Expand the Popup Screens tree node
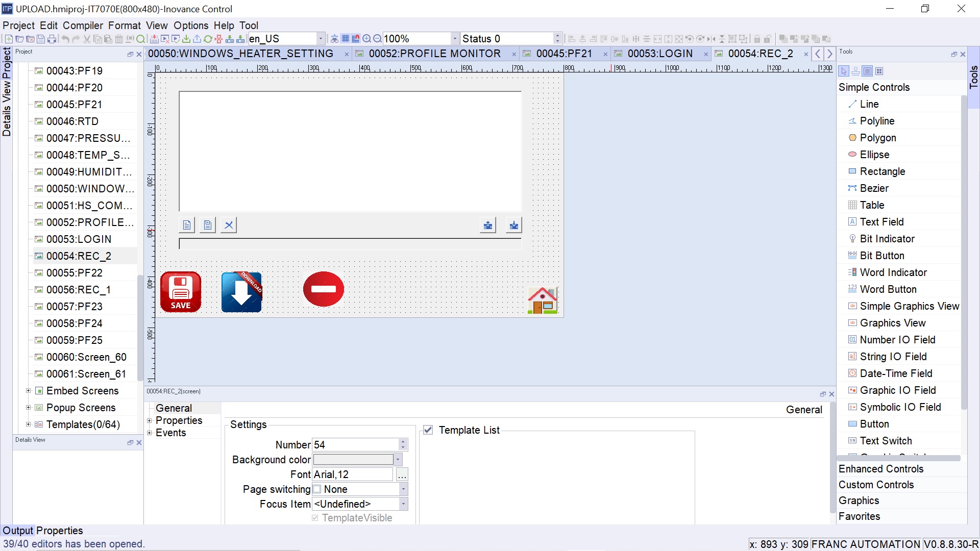The image size is (980, 551). click(x=29, y=408)
